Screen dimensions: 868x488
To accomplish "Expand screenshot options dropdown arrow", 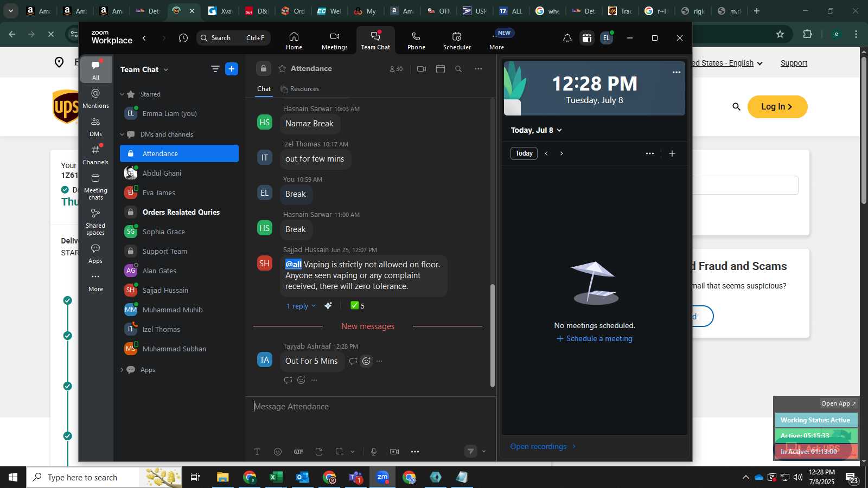I will [x=353, y=452].
